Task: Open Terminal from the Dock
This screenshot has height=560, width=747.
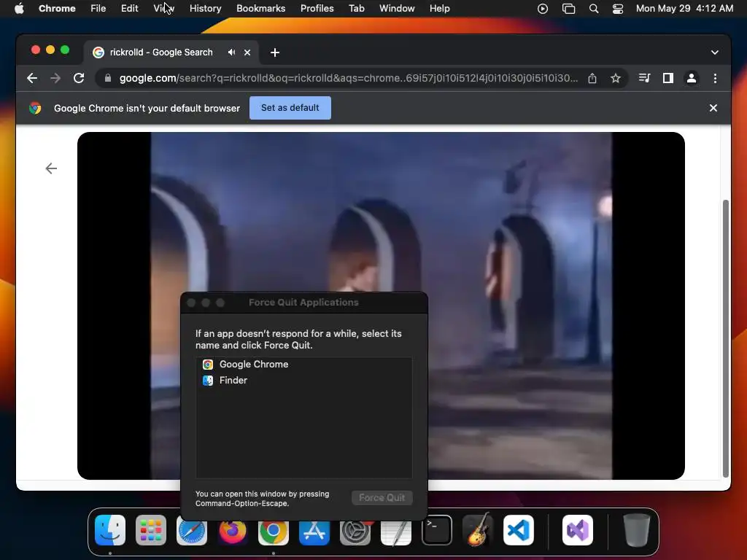Action: tap(437, 530)
